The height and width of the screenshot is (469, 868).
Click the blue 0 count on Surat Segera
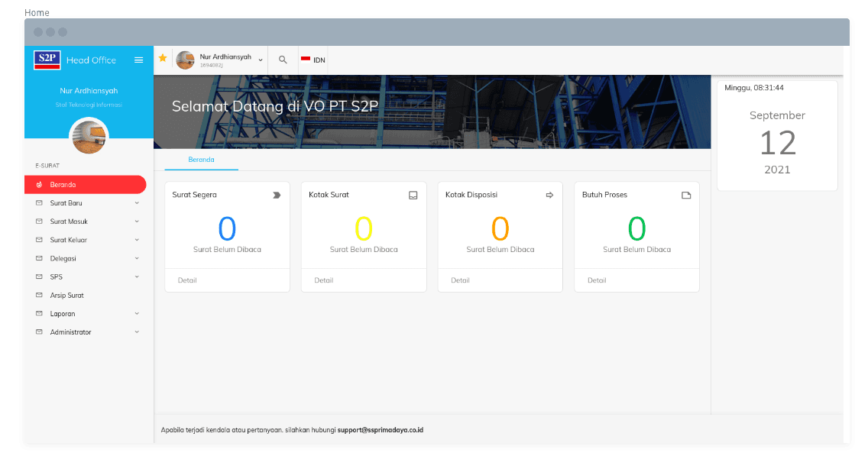[227, 228]
